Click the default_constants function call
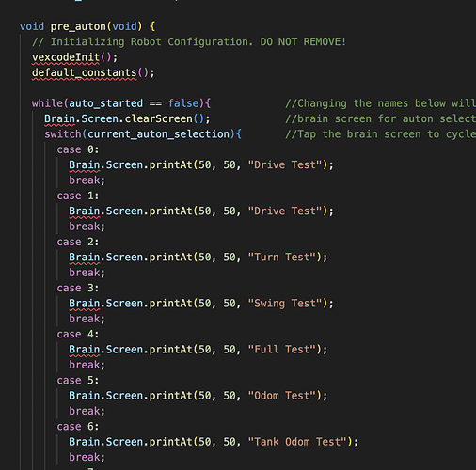Viewport: 476px width, 470px height. (84, 72)
